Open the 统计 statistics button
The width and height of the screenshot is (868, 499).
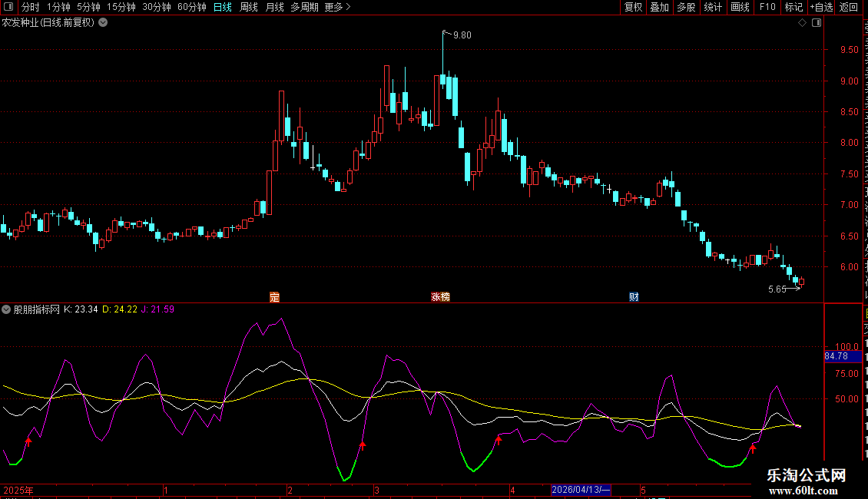(713, 7)
